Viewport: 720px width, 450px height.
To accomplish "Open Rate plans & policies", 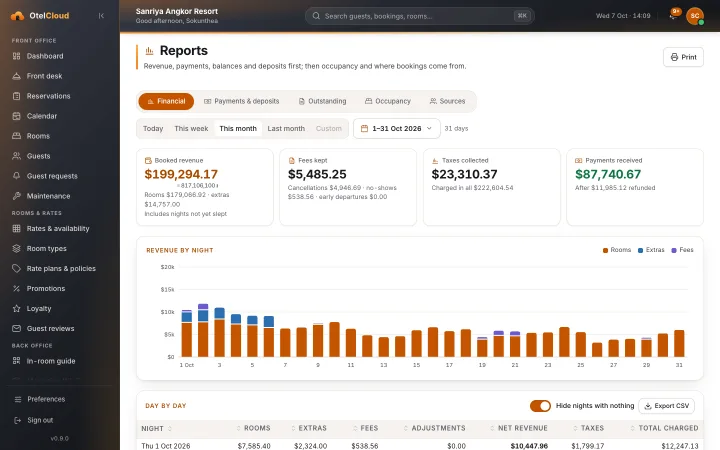I will (x=60, y=269).
